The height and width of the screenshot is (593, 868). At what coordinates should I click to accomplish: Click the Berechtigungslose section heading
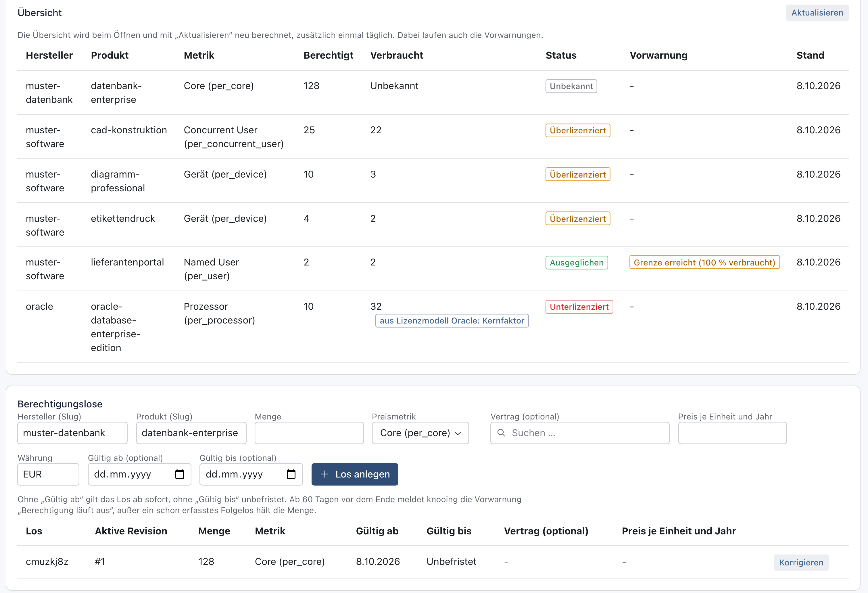point(60,404)
